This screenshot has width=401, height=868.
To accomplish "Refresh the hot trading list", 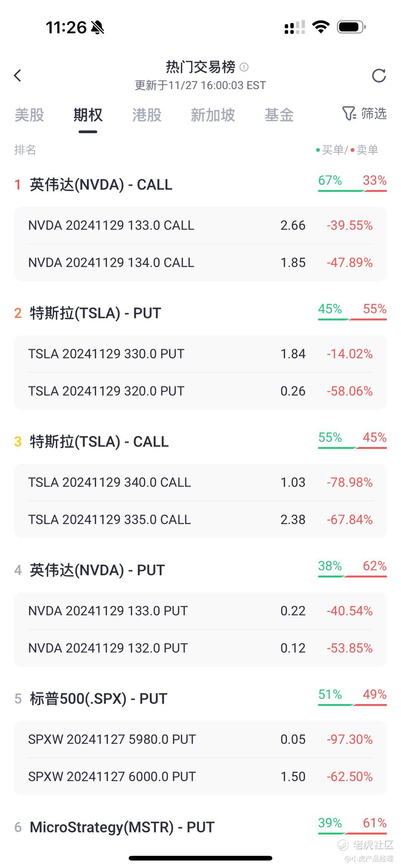I will [x=379, y=76].
